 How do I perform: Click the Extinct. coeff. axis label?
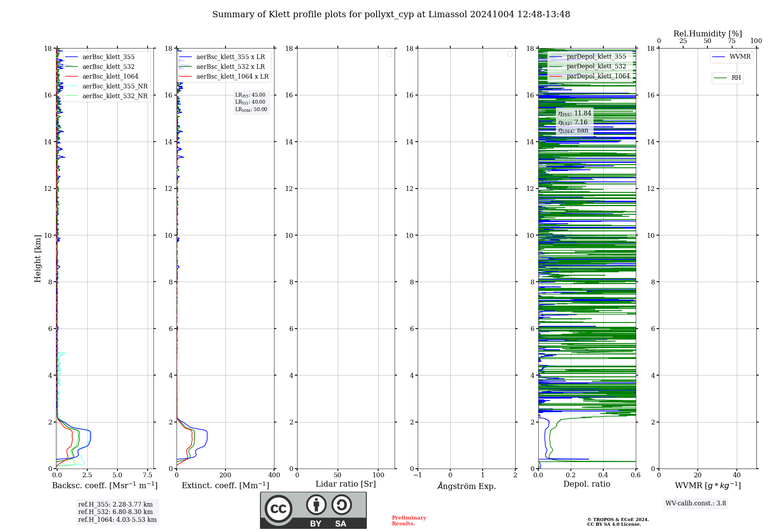pyautogui.click(x=226, y=485)
